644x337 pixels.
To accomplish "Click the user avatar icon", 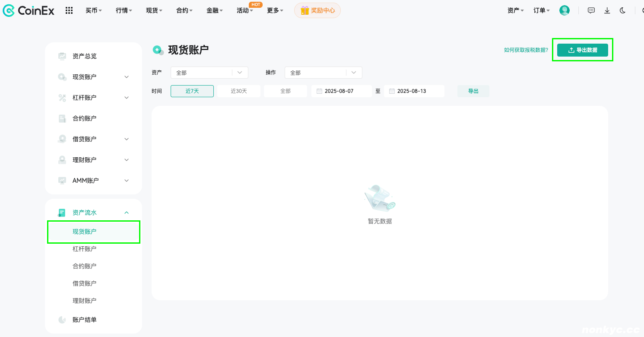I will click(x=565, y=10).
